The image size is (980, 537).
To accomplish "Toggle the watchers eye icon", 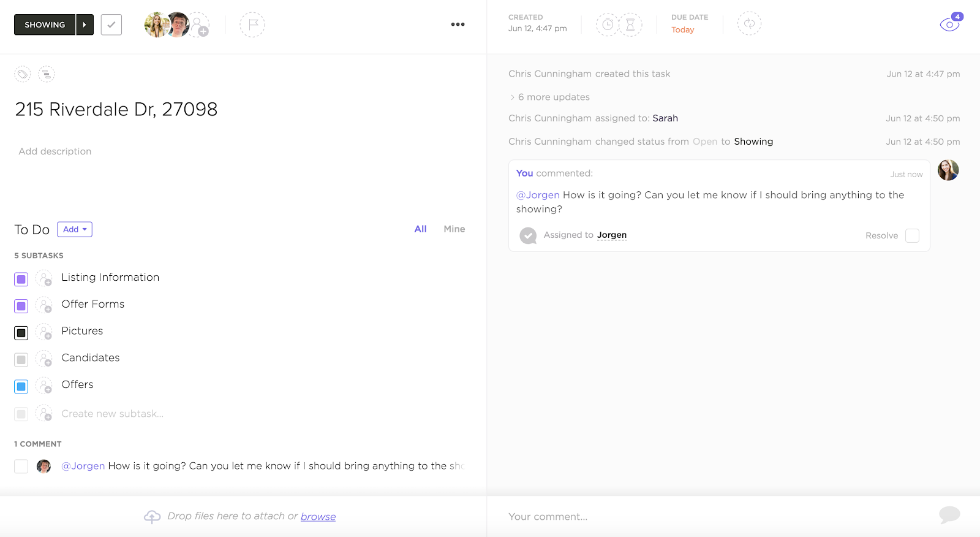I will (x=949, y=25).
